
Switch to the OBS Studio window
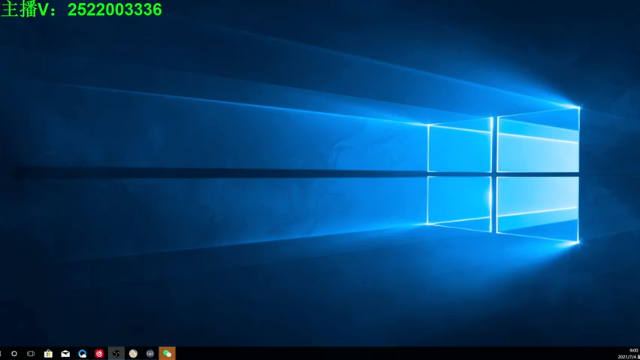pyautogui.click(x=116, y=353)
